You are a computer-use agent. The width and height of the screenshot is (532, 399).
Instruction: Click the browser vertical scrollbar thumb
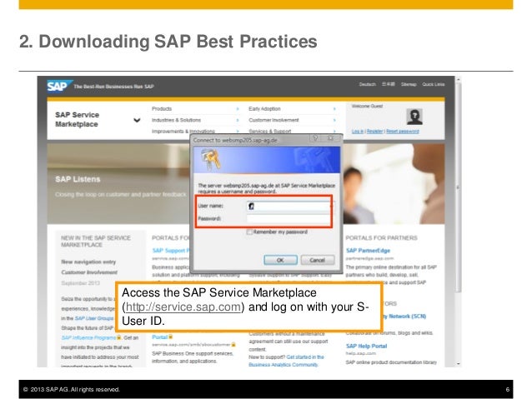tap(458, 187)
